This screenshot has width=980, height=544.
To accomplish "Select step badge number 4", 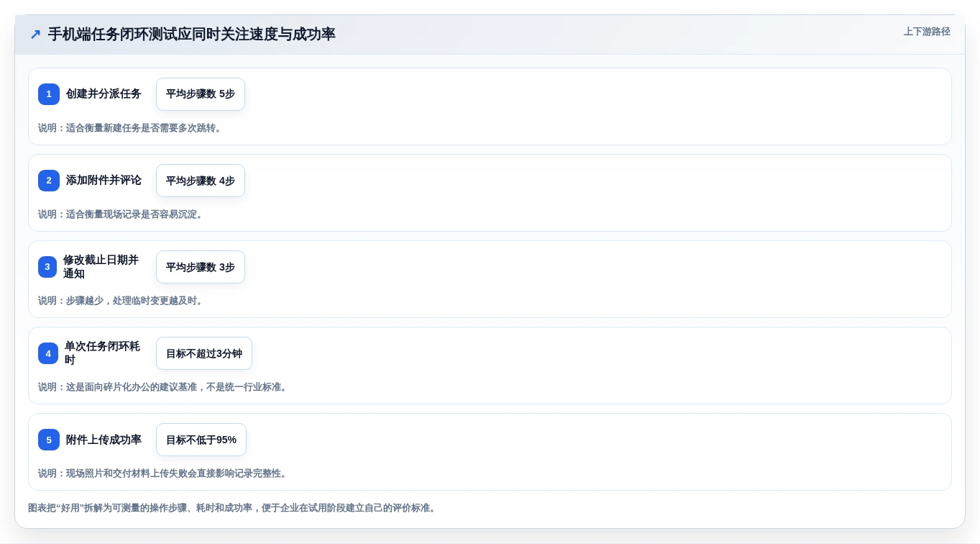I will (x=48, y=353).
